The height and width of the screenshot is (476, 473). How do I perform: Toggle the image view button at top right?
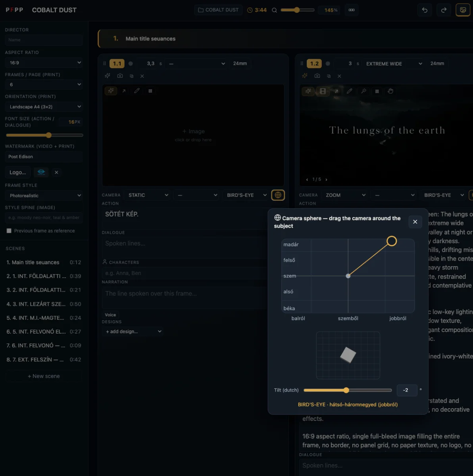(463, 10)
